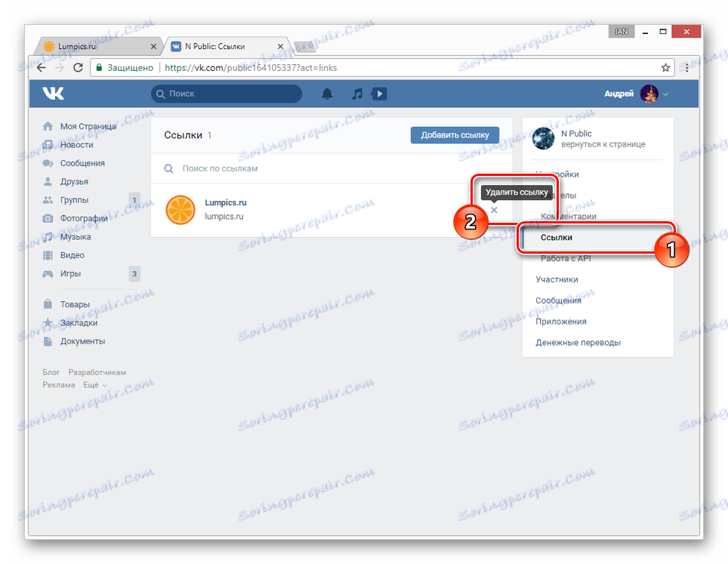
Task: Click the lumpics.ru URL text
Action: (224, 217)
